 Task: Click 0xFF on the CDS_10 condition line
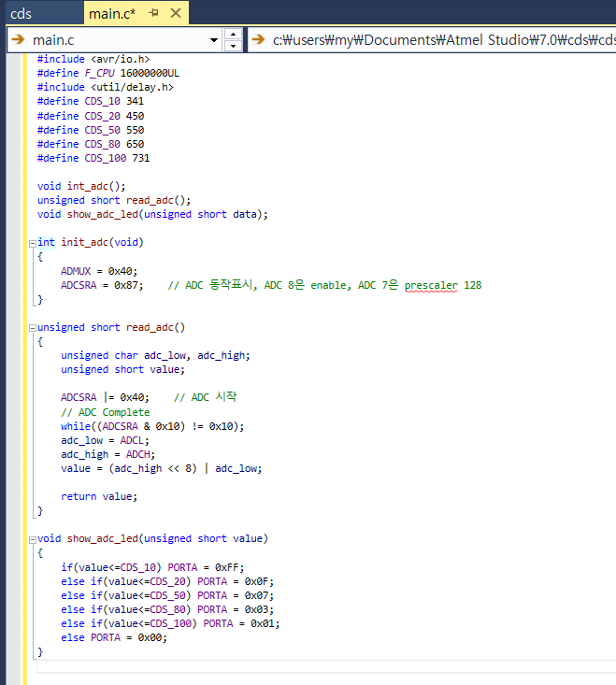227,567
